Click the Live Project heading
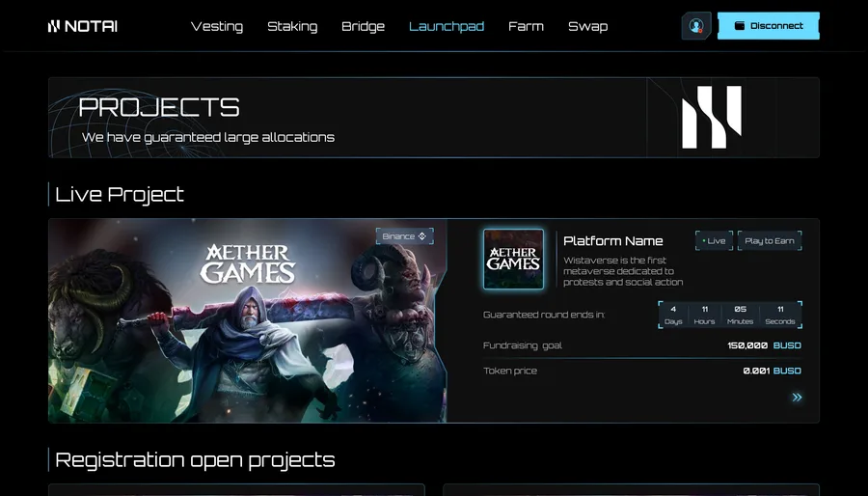Image resolution: width=868 pixels, height=496 pixels. point(119,194)
